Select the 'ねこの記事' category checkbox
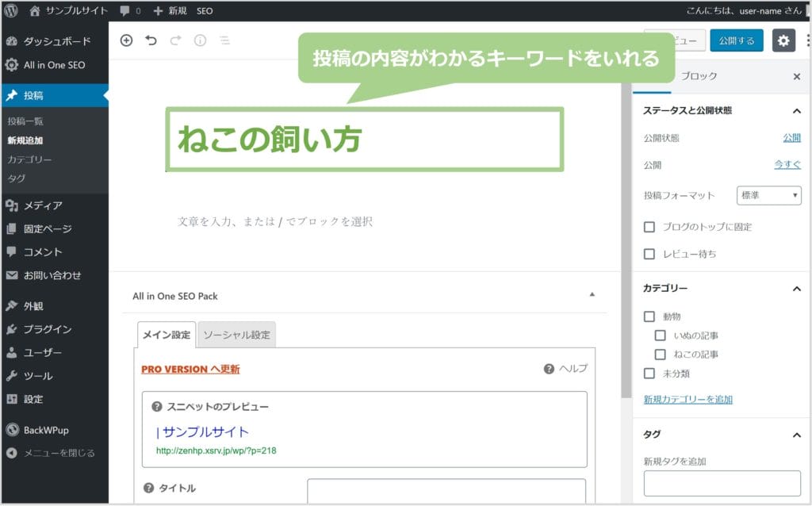 [660, 355]
